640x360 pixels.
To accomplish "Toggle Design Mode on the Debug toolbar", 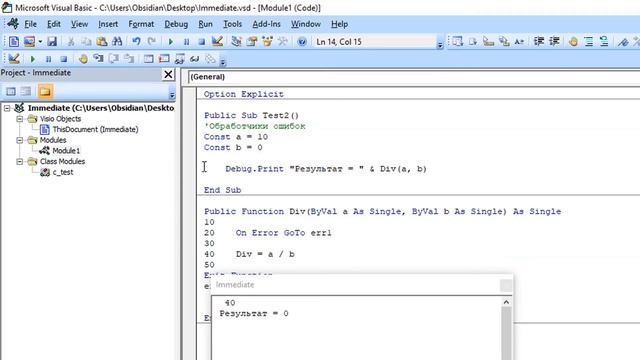I will 14,59.
